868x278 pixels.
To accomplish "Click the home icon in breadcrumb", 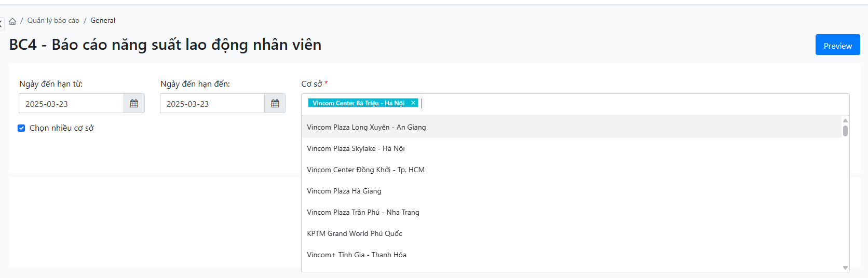I will pos(12,21).
